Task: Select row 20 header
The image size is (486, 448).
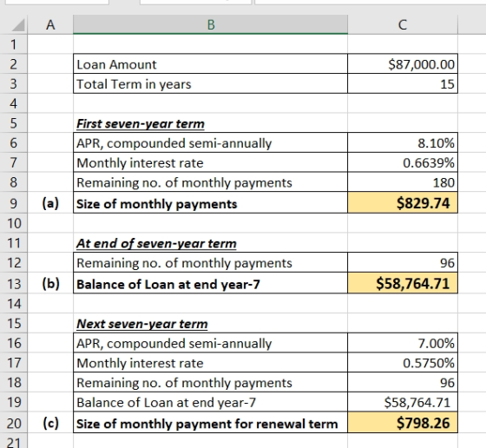Action: [x=14, y=423]
